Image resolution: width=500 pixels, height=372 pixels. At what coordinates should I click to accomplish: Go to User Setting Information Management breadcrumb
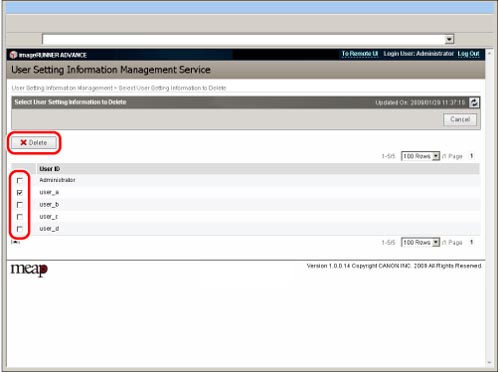click(x=62, y=88)
